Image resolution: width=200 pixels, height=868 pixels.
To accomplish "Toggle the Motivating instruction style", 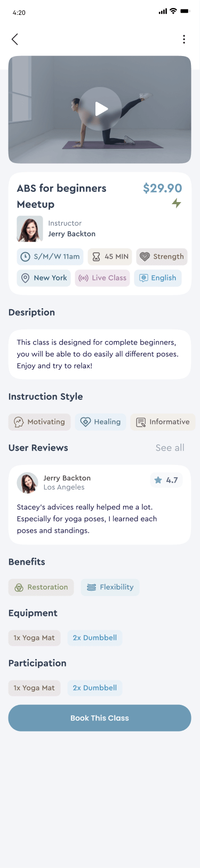I will pos(40,422).
